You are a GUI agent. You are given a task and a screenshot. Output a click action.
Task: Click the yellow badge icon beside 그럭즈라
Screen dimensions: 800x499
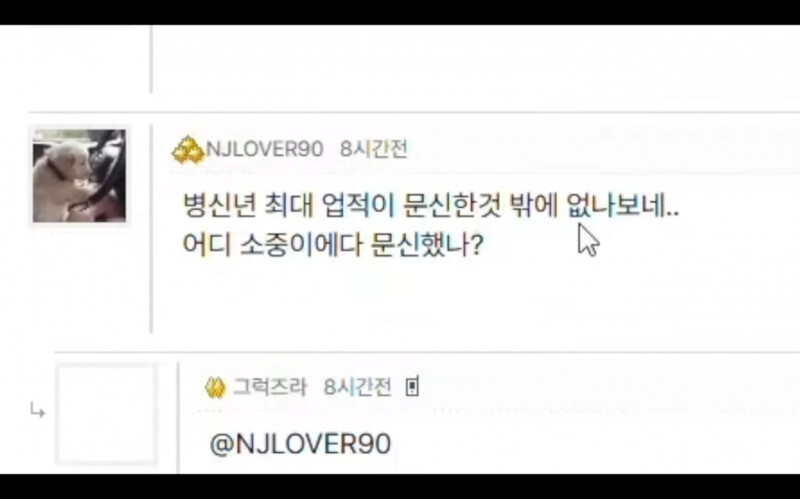pos(215,388)
